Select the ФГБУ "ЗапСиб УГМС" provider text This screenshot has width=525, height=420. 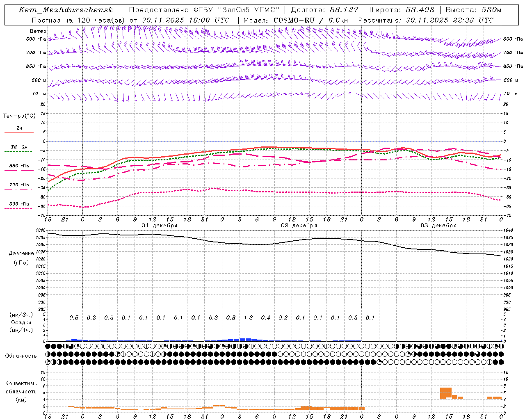click(235, 10)
